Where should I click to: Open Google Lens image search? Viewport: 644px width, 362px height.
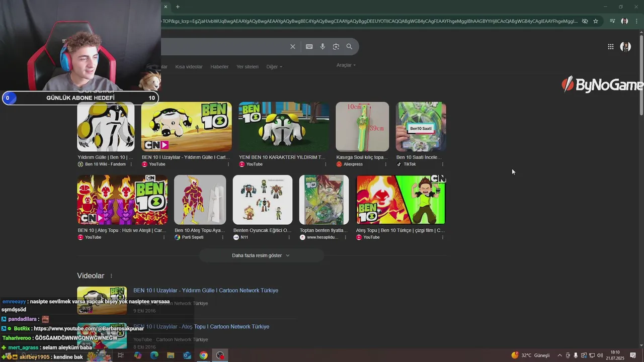point(336,46)
